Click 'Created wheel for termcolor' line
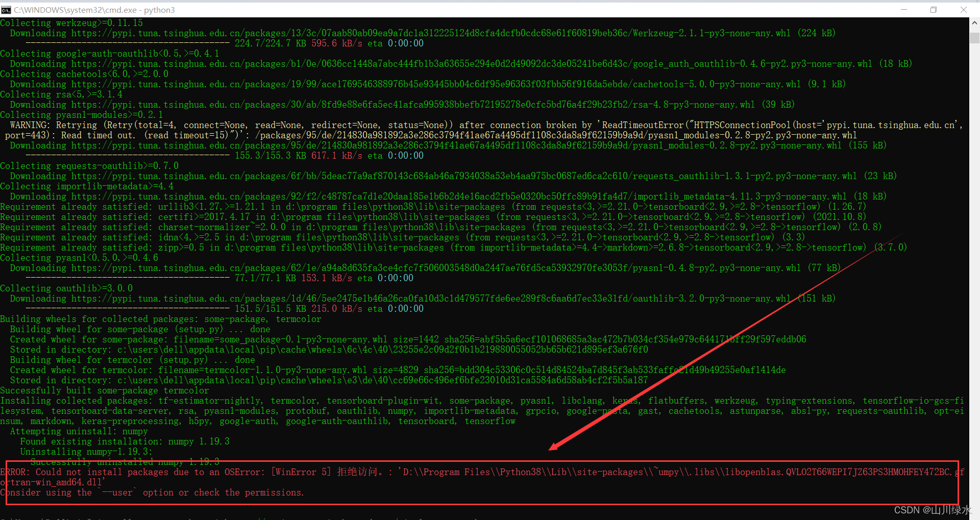Image resolution: width=980 pixels, height=520 pixels. [398, 370]
